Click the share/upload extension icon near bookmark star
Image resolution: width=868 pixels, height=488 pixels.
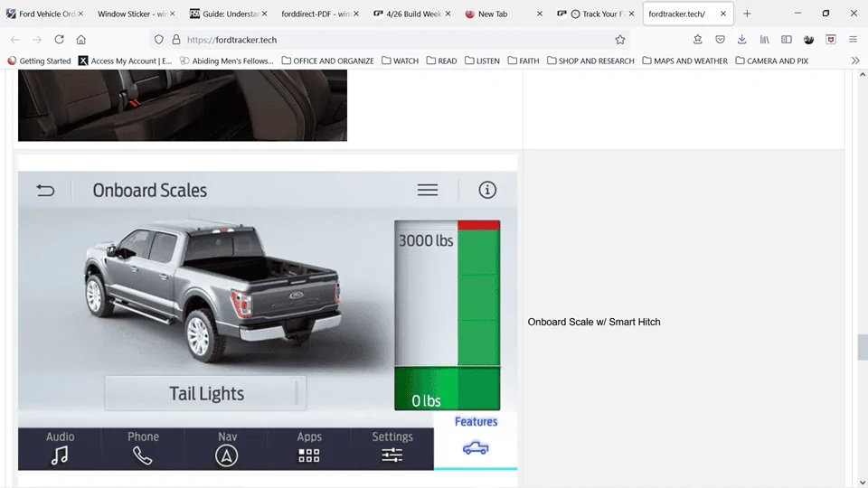(697, 39)
